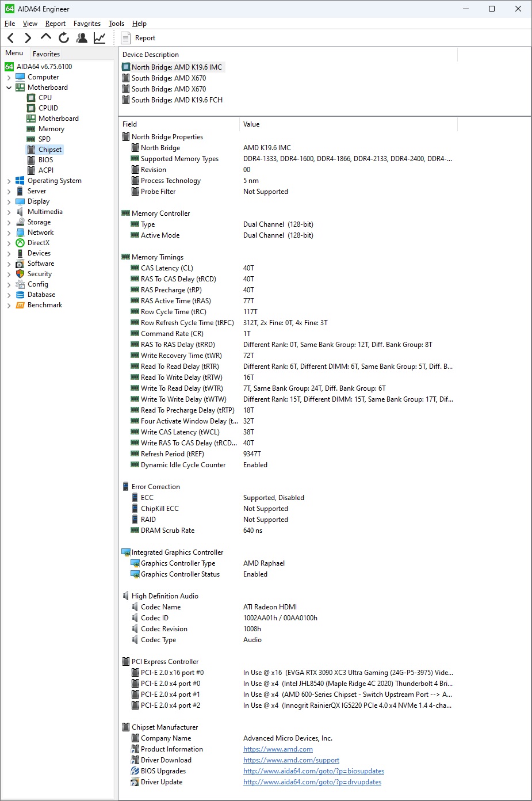The height and width of the screenshot is (801, 532).
Task: Refresh the page with the Refresh icon
Action: pos(64,38)
